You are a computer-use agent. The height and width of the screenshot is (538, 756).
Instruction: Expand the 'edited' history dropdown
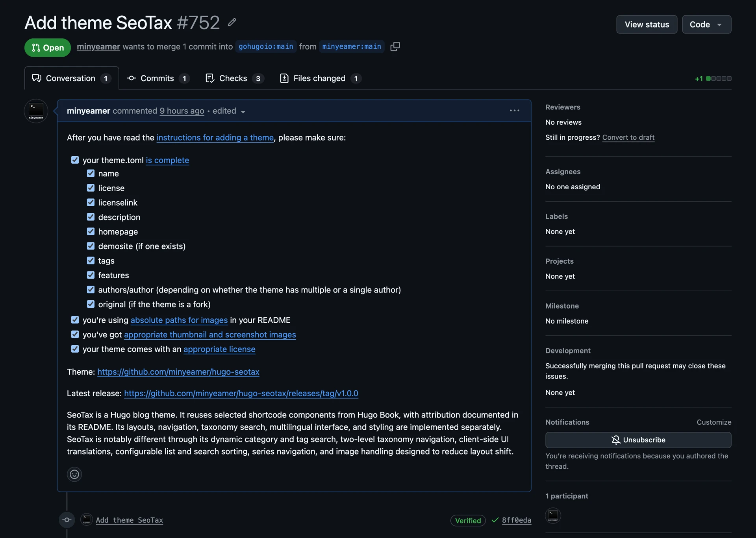tap(229, 111)
